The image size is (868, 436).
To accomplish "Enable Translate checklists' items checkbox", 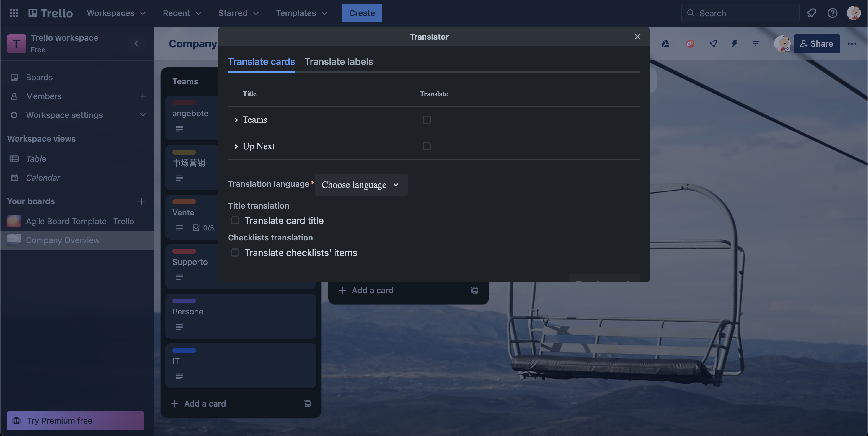I will pos(235,253).
